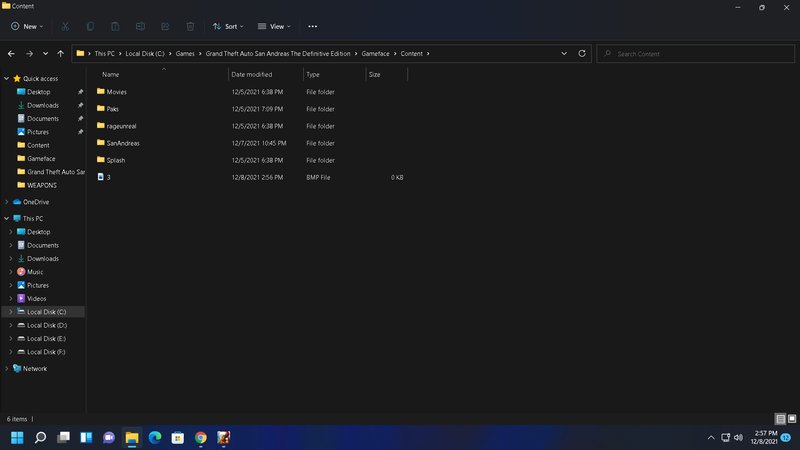
Task: Go up one folder level arrow
Action: point(61,54)
